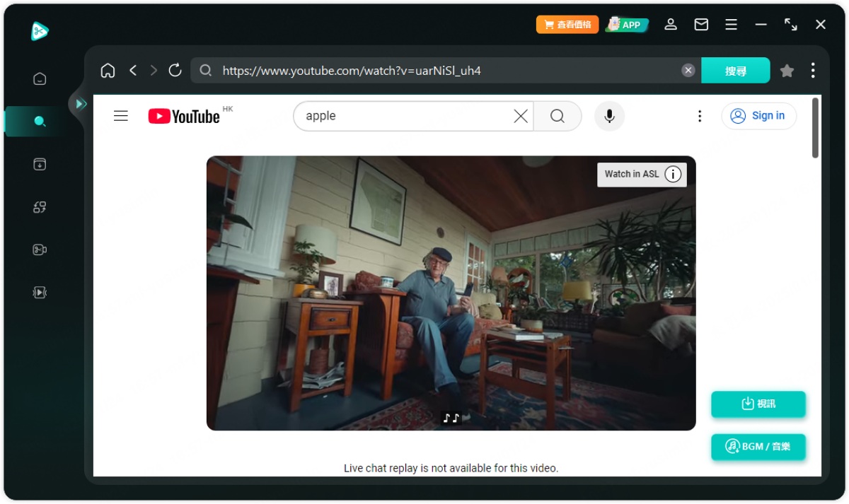This screenshot has width=849, height=504.
Task: Select the search/browse tab in sidebar
Action: pyautogui.click(x=40, y=122)
